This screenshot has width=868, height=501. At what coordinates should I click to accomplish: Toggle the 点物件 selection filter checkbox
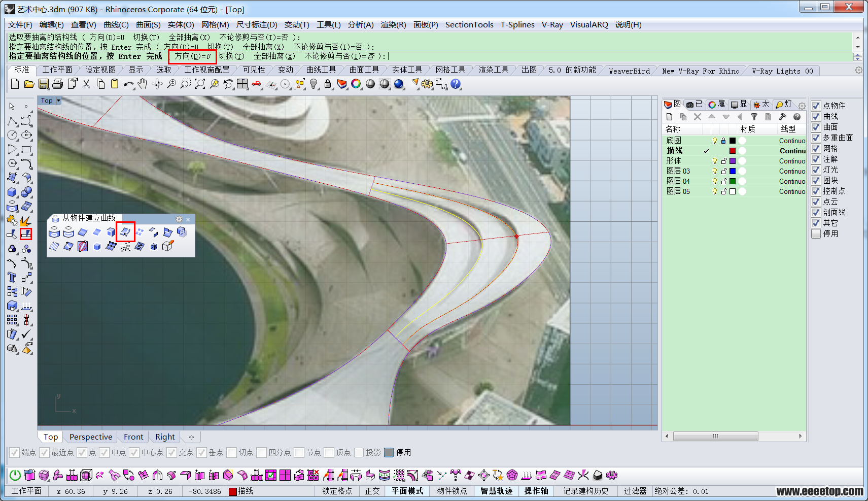click(x=816, y=106)
